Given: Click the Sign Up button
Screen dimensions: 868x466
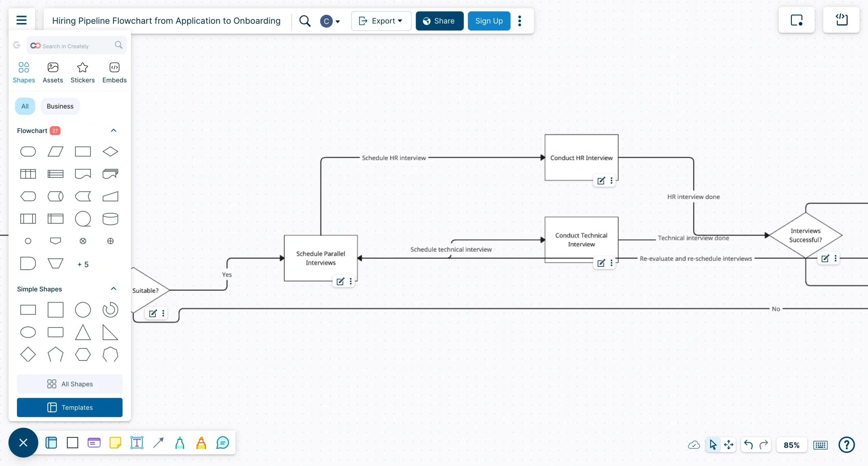Looking at the screenshot, I should pyautogui.click(x=488, y=21).
